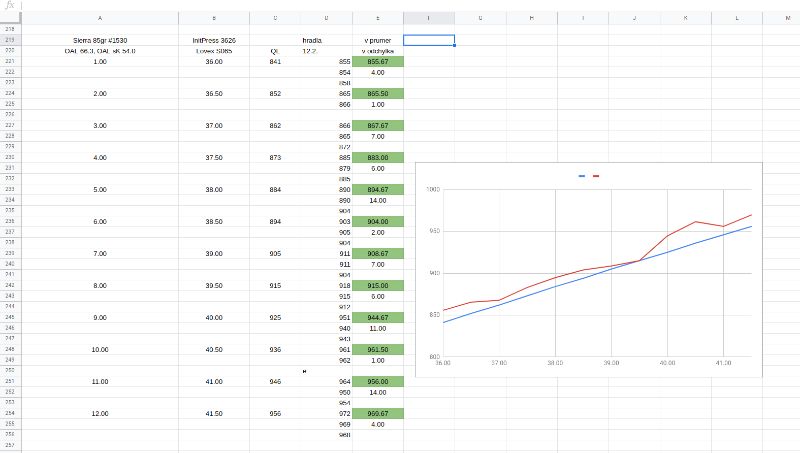800x453 pixels.
Task: Select green cell with value 944.67
Action: point(377,317)
